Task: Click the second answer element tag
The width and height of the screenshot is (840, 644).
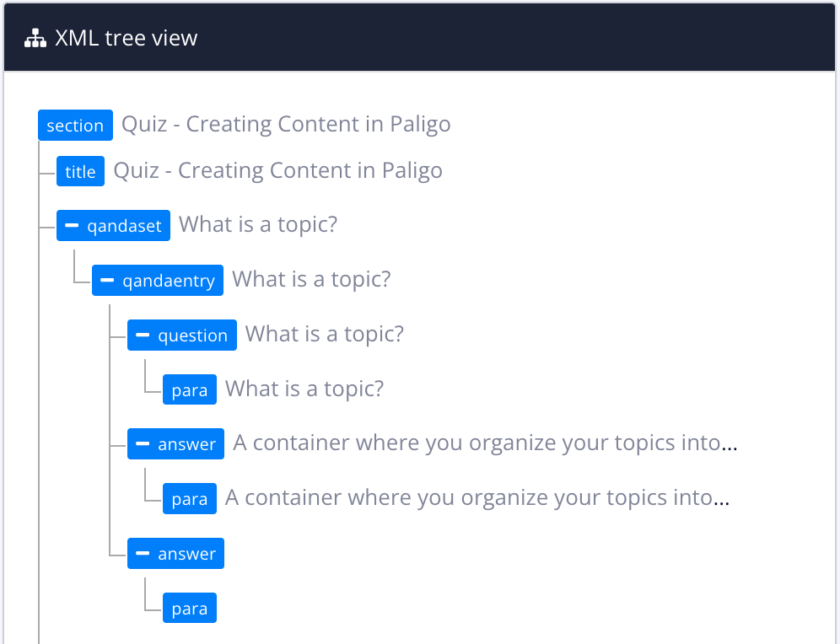Action: click(x=186, y=553)
